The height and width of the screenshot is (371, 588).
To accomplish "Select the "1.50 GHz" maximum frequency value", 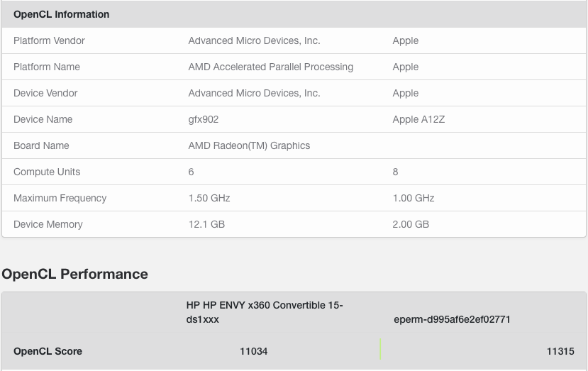I will point(209,198).
